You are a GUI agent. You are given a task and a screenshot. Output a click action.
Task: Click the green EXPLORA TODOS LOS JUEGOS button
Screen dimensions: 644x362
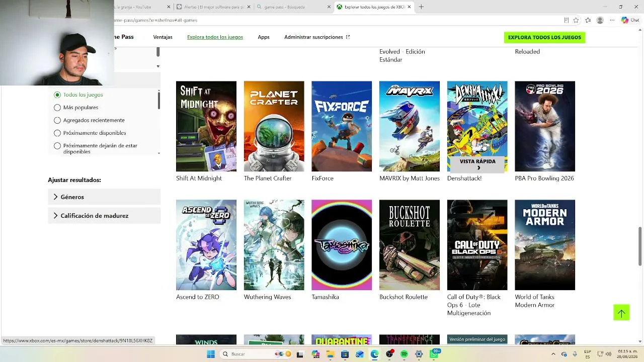(544, 37)
